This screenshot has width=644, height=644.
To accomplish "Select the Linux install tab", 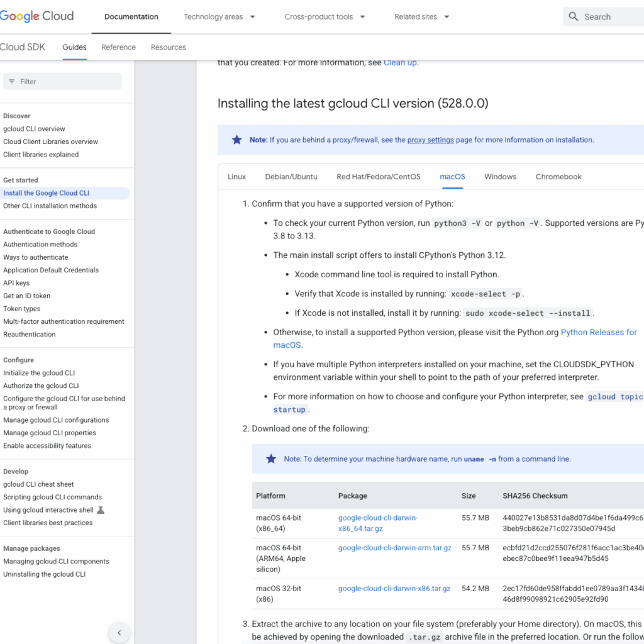I will tap(236, 177).
